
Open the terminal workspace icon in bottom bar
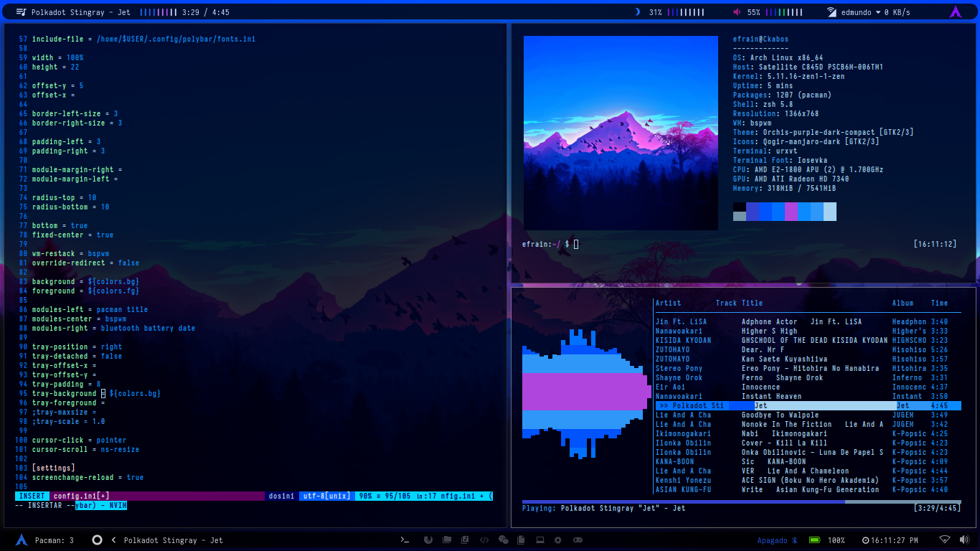coord(405,540)
